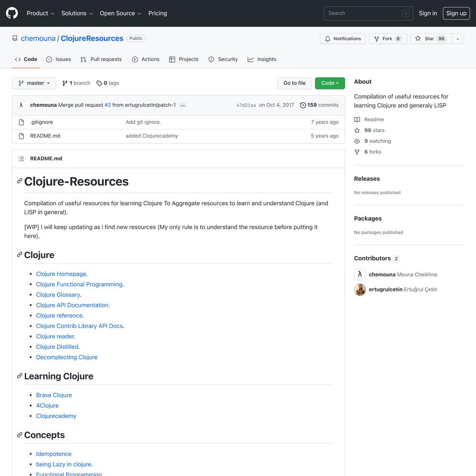
Task: Switch to the Issues tab
Action: 58,59
